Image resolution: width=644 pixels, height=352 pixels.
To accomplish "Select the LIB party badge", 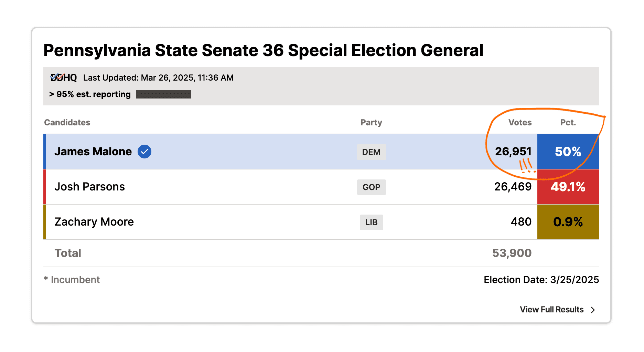I will point(372,222).
